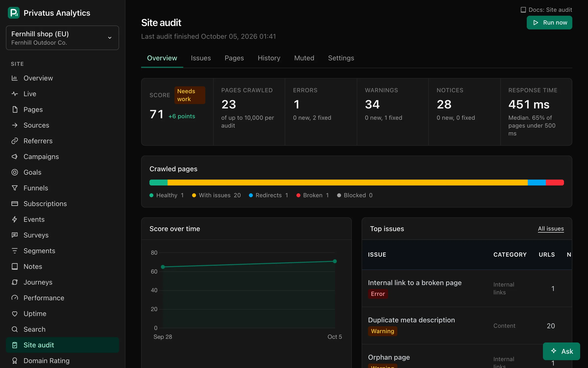Viewport: 588px width, 368px height.
Task: Click the Oct 5 score data point
Action: coord(335,261)
